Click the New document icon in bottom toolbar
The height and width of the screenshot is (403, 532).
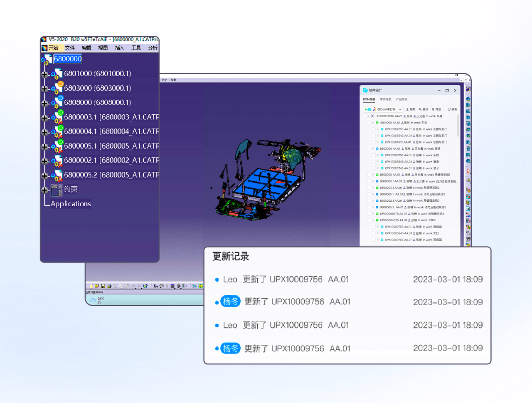coord(91,286)
